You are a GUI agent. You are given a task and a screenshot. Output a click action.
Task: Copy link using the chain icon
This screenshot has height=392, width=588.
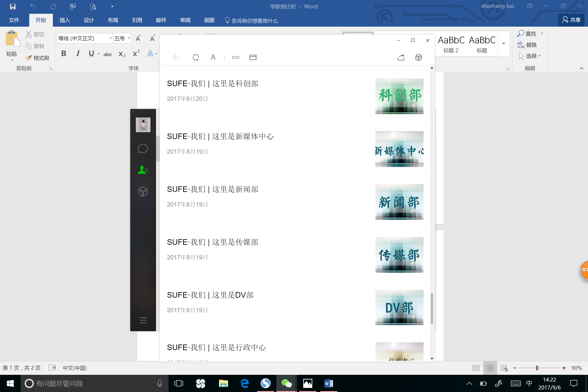(236, 58)
